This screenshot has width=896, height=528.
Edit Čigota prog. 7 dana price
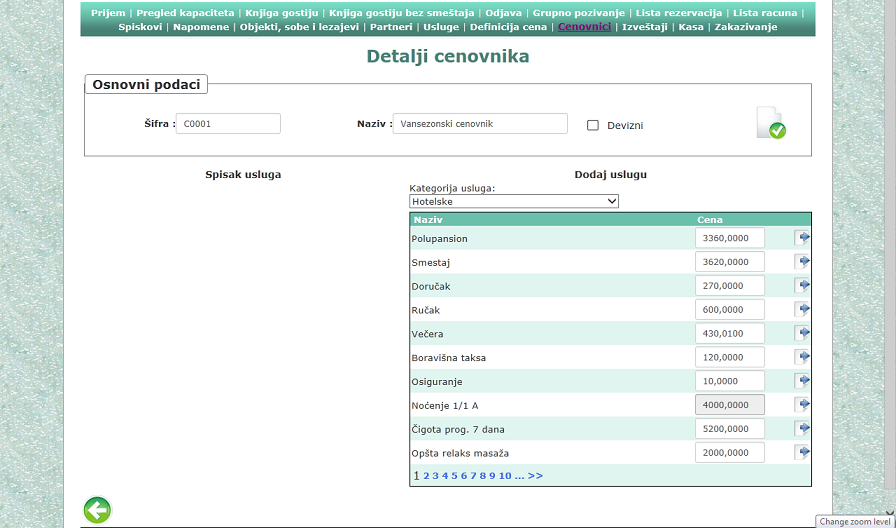tap(730, 429)
